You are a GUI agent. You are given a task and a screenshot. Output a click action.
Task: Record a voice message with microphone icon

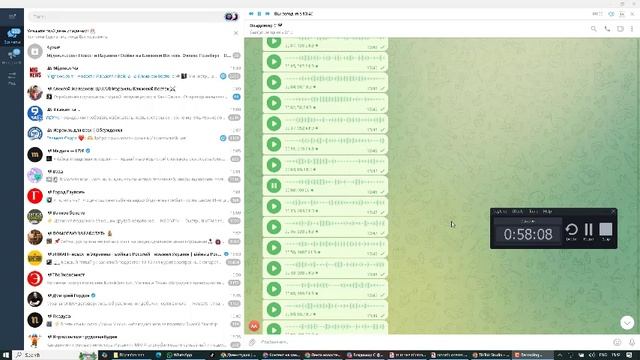632,342
